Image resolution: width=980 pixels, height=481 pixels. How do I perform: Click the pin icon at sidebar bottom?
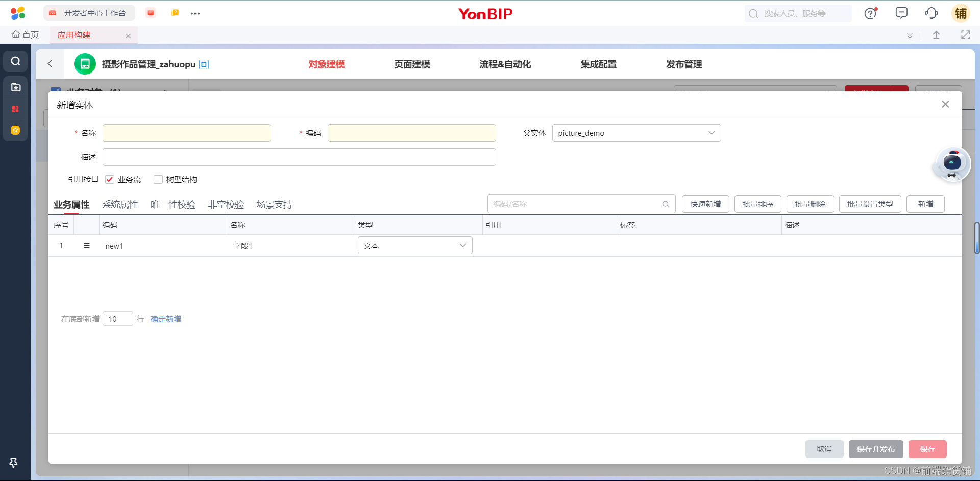[14, 463]
